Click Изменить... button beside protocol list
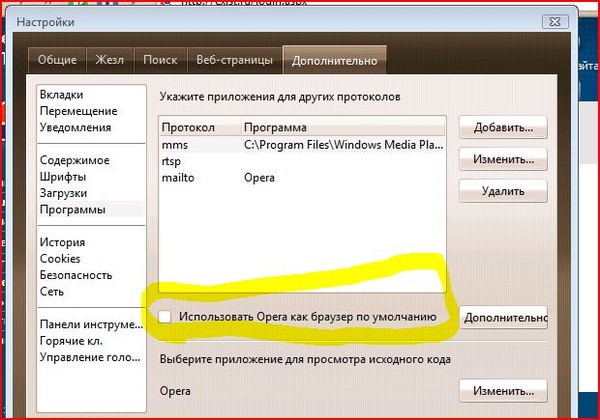The image size is (600, 420). click(x=503, y=159)
